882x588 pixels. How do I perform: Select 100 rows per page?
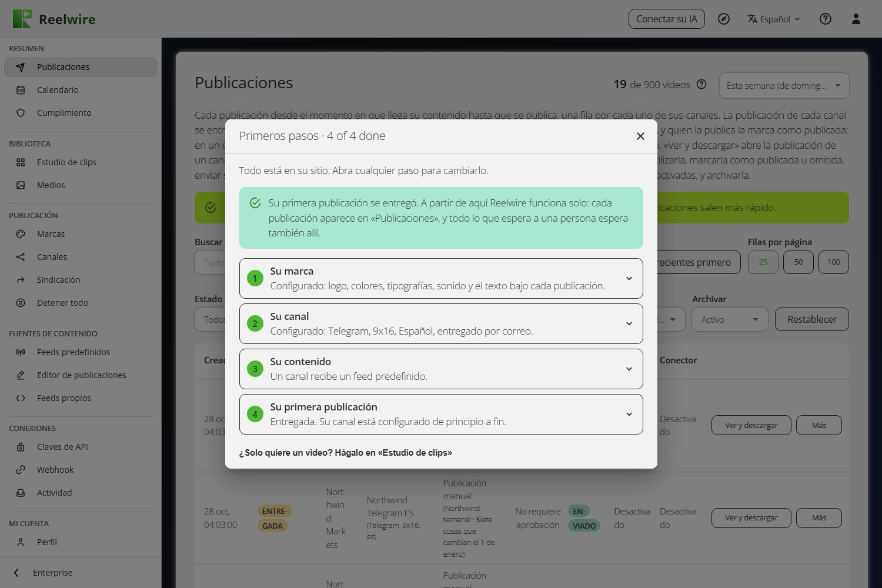click(834, 262)
